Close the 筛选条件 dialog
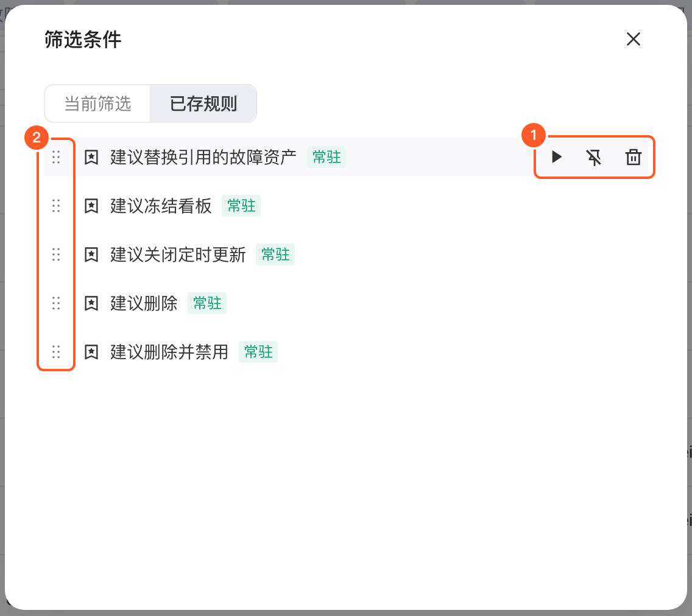692x616 pixels. coord(634,39)
